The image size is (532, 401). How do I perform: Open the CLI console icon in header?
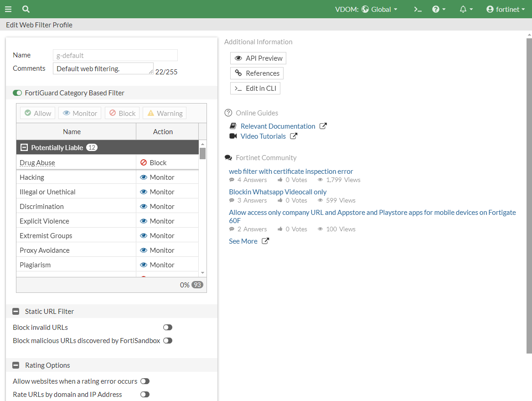(418, 9)
